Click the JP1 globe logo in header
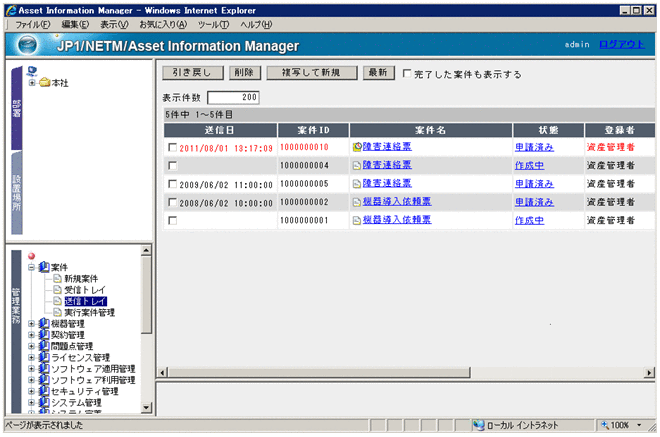Image resolution: width=660 pixels, height=437 pixels. tap(28, 45)
